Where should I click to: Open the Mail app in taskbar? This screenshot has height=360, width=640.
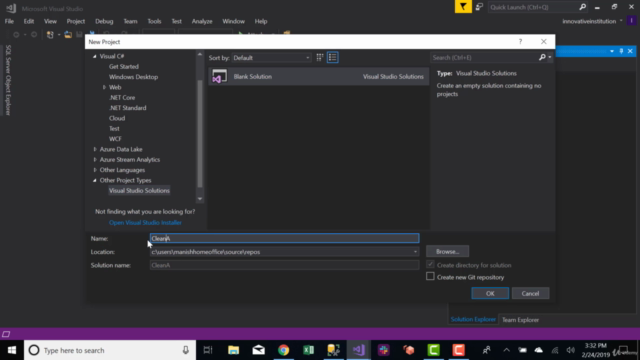258,350
